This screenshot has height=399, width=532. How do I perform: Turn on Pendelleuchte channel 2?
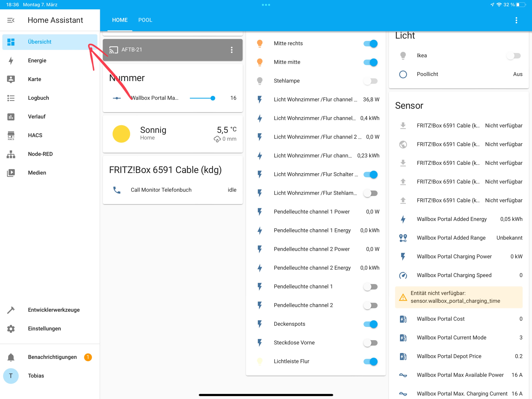(x=371, y=306)
